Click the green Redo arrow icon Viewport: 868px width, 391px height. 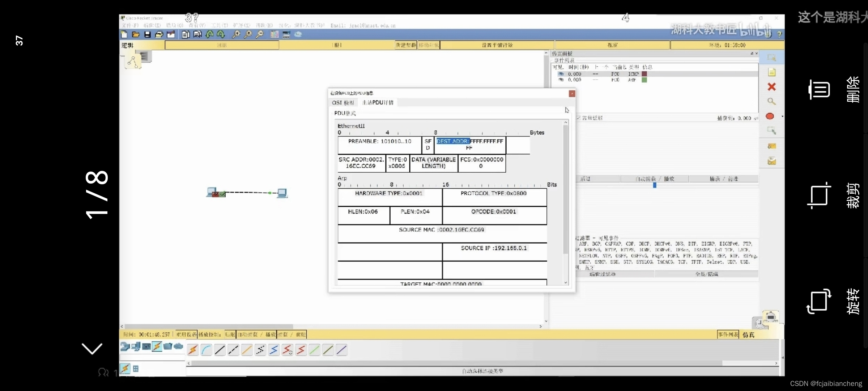[x=221, y=34]
